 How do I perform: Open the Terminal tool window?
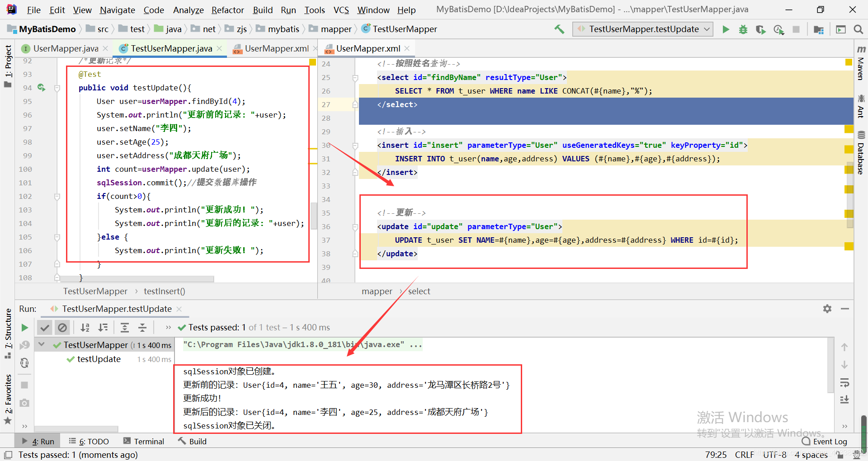pyautogui.click(x=143, y=442)
